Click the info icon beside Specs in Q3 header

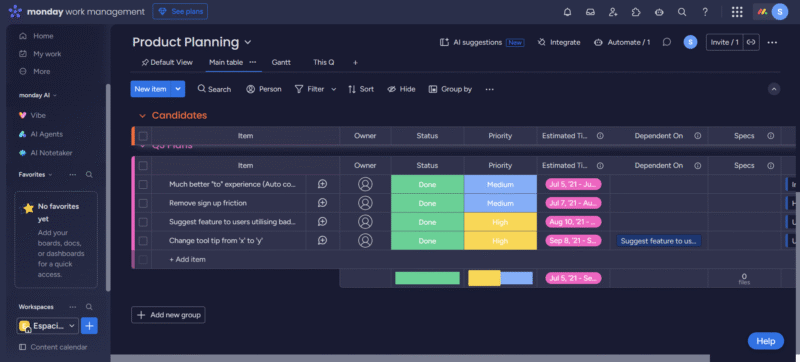pos(771,166)
